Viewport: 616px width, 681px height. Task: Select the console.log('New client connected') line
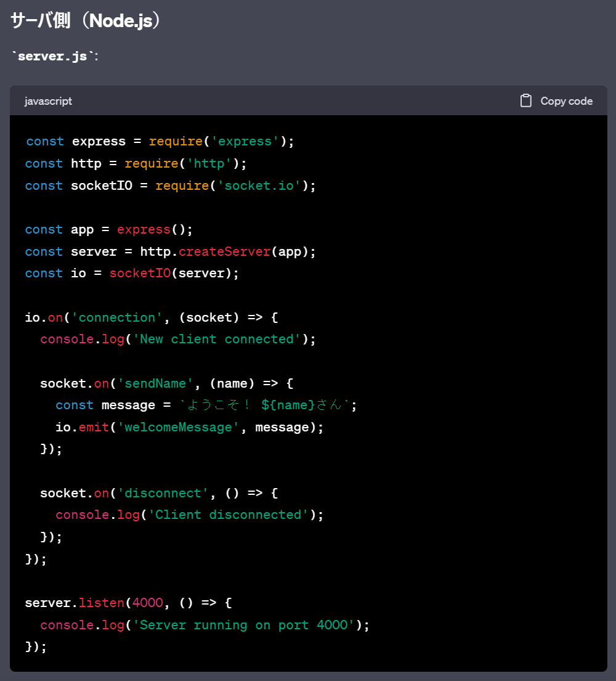coord(177,339)
